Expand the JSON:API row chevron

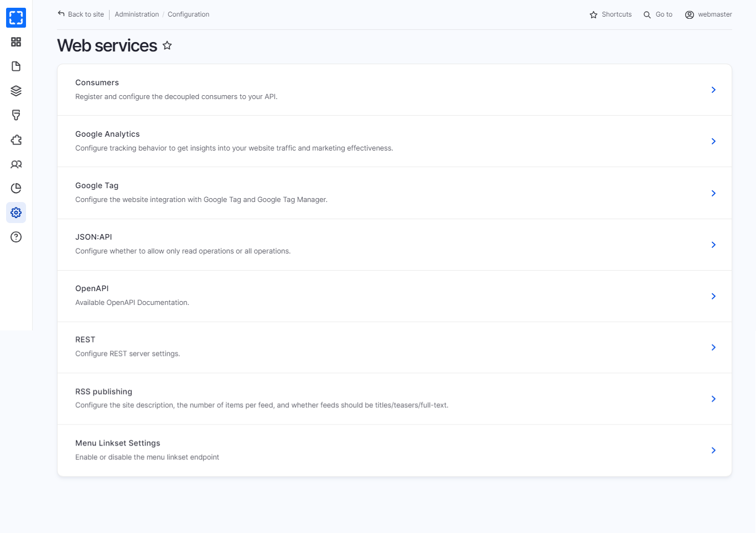713,245
